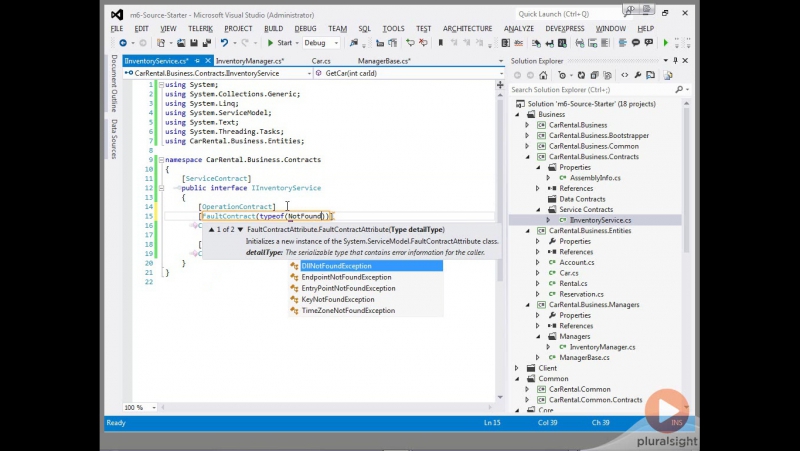This screenshot has width=800, height=451.
Task: Click the Undo arrow icon
Action: 224,43
